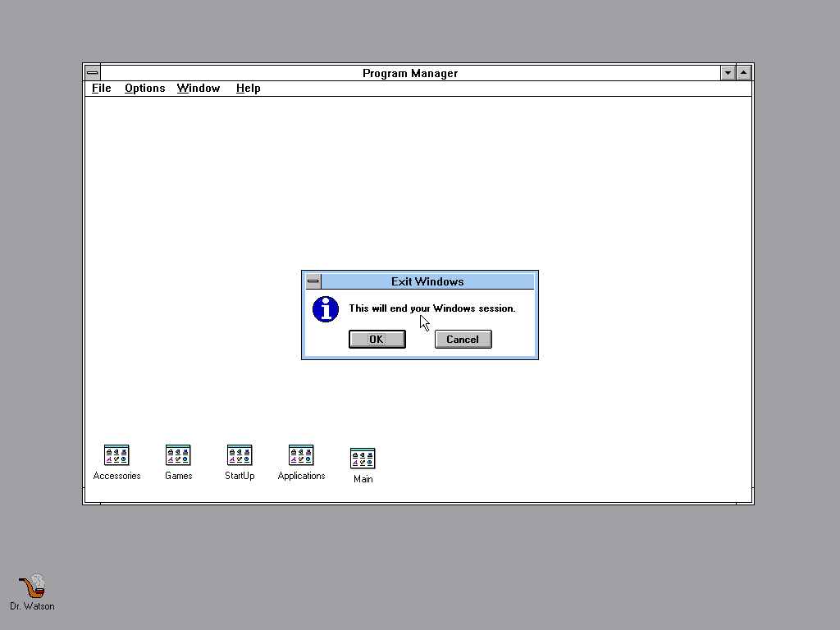Open the Help menu
The image size is (840, 630).
[x=248, y=89]
